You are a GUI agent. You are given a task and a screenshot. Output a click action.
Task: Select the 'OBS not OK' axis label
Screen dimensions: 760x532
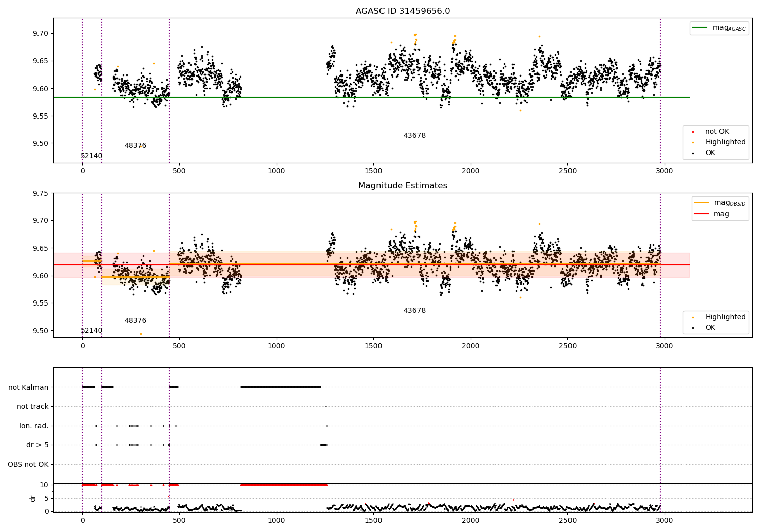(28, 464)
